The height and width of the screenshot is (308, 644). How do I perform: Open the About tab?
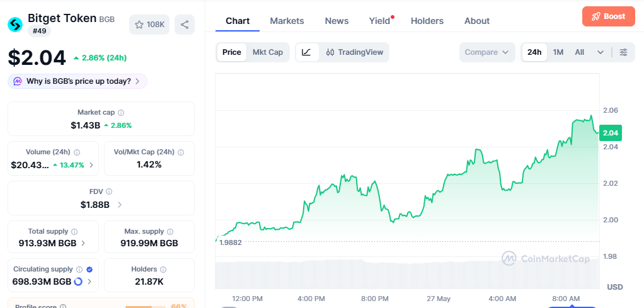point(477,21)
